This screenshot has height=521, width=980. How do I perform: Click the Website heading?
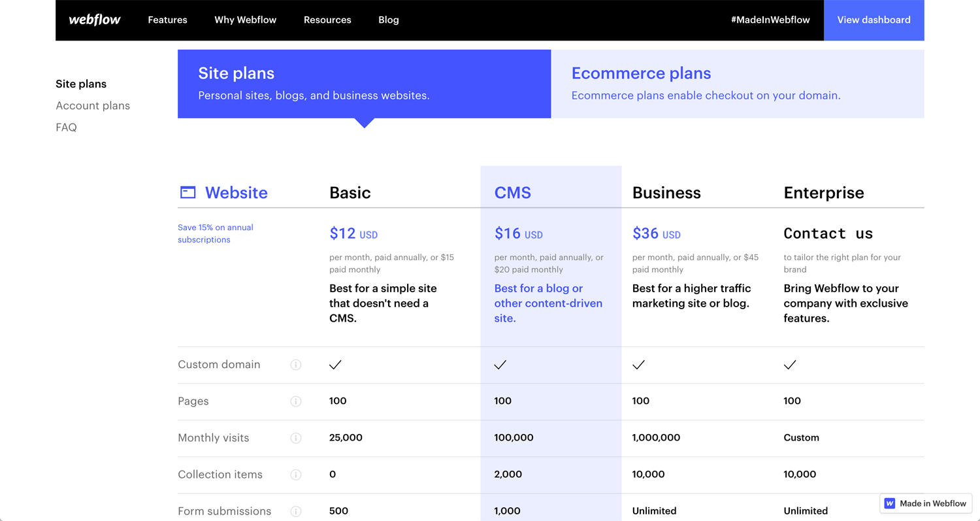(237, 192)
